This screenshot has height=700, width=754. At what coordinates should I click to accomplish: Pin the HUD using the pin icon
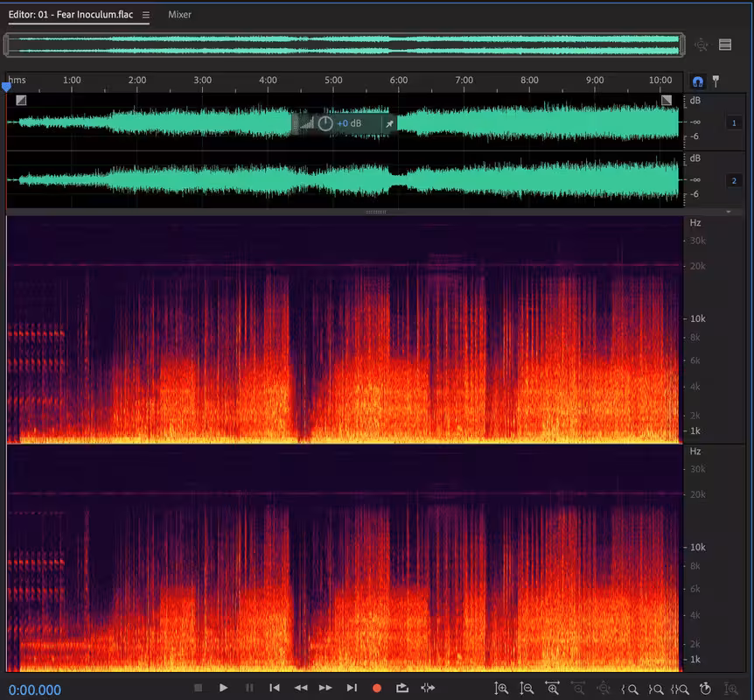point(389,123)
